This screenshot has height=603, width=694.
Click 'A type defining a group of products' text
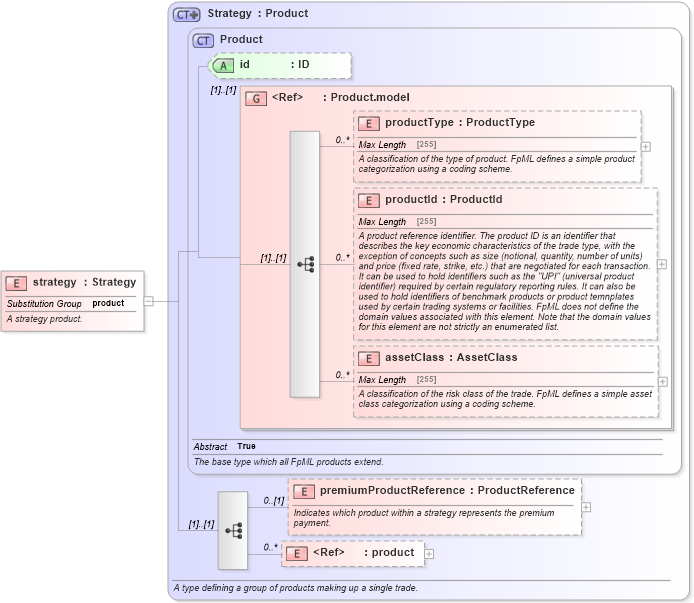pyautogui.click(x=296, y=588)
